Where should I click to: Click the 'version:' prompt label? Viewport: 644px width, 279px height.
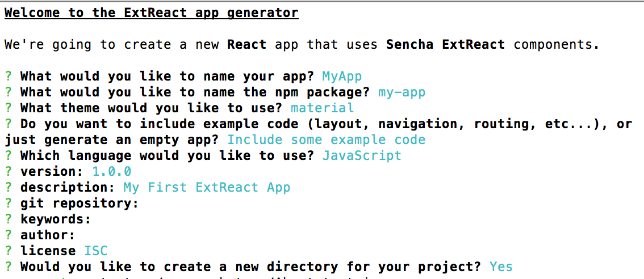(52, 171)
